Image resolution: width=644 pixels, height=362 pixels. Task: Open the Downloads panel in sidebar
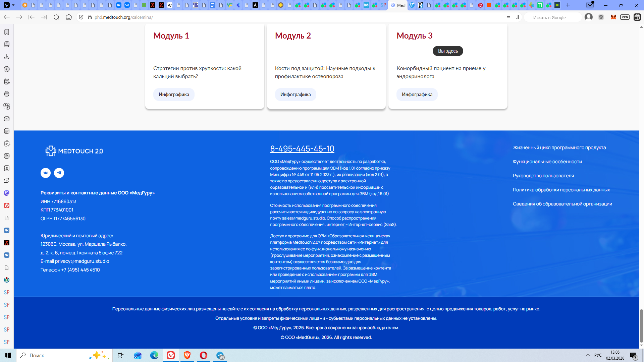7,57
